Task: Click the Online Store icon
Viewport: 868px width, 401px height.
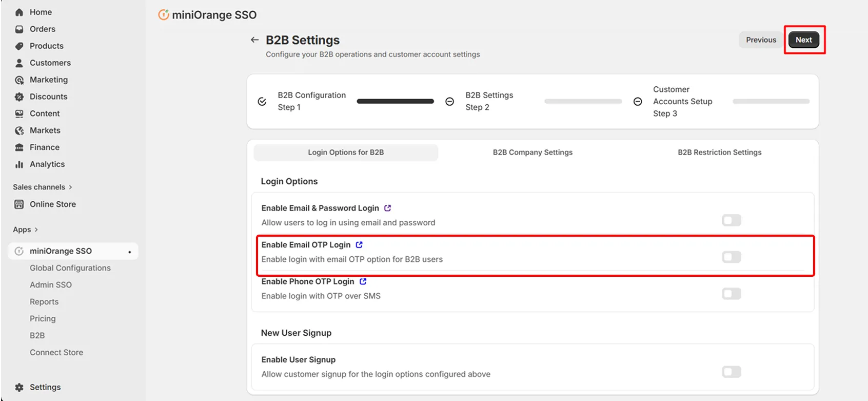Action: click(19, 204)
